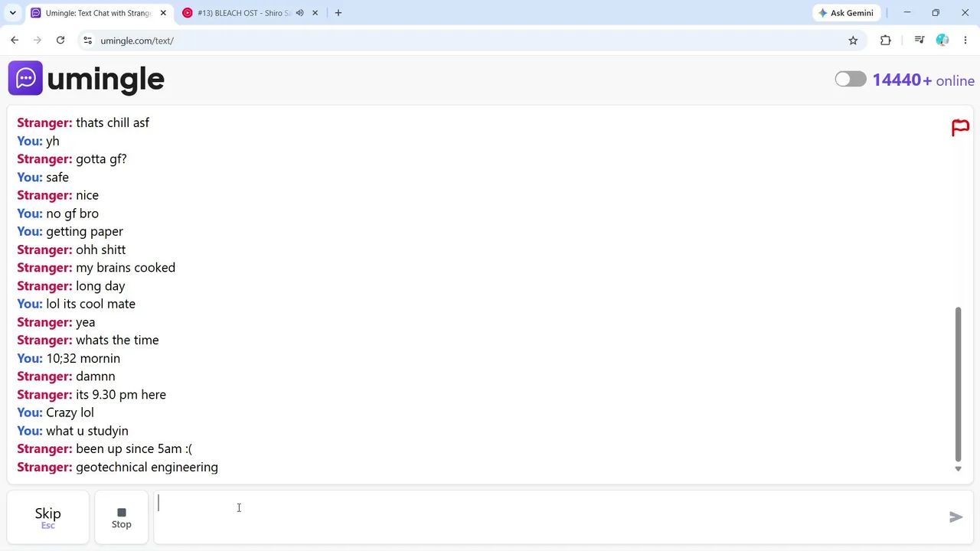
Task: Click the message 'long day'
Action: tap(100, 286)
